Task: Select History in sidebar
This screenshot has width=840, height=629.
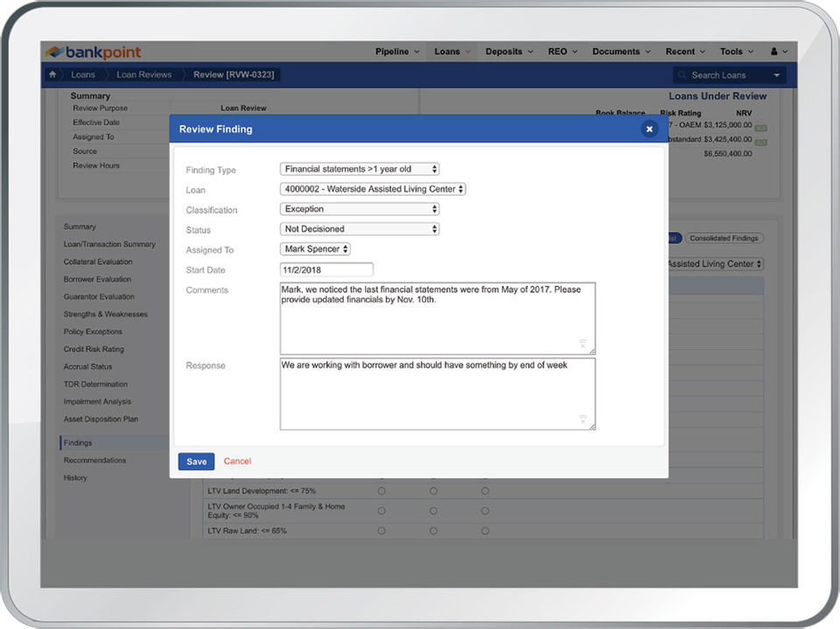Action: pyautogui.click(x=75, y=478)
